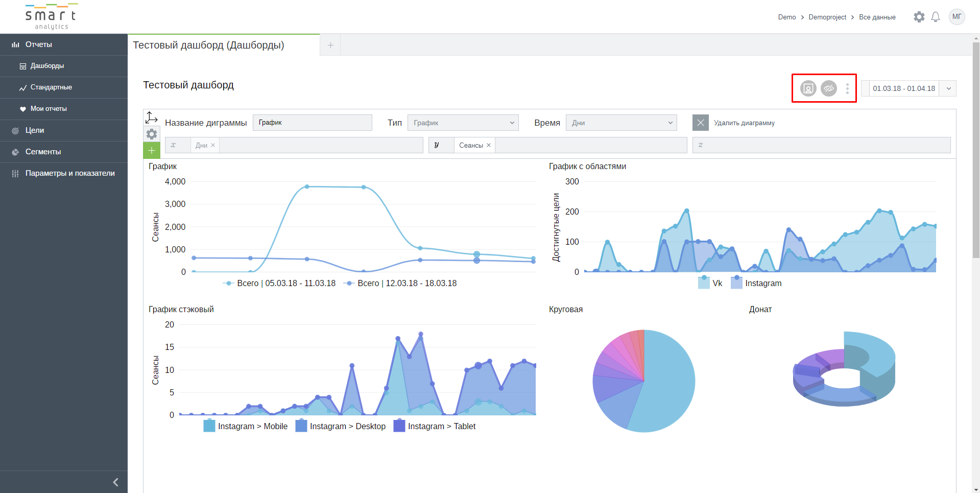Open chart settings gear in editor panel
This screenshot has width=980, height=493.
152,134
